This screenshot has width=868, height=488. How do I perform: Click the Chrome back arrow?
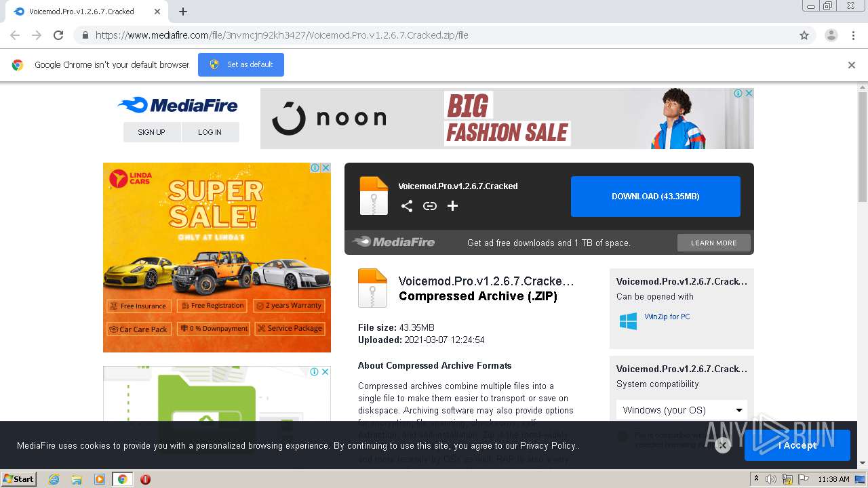point(15,35)
